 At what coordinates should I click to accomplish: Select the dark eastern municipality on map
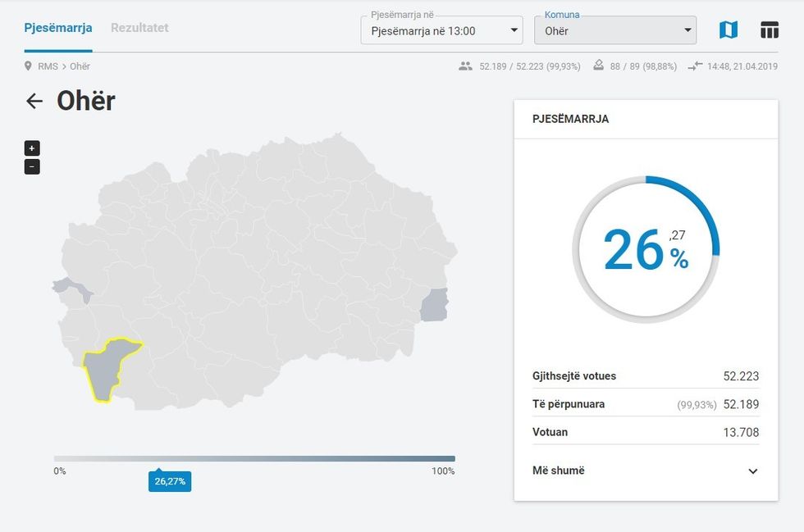coord(433,305)
